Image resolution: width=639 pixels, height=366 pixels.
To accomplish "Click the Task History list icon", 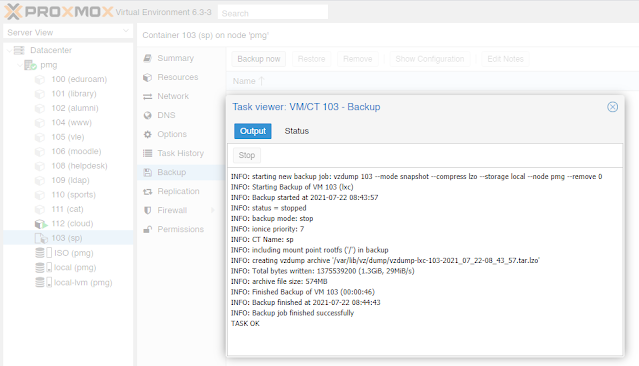I will (x=148, y=153).
